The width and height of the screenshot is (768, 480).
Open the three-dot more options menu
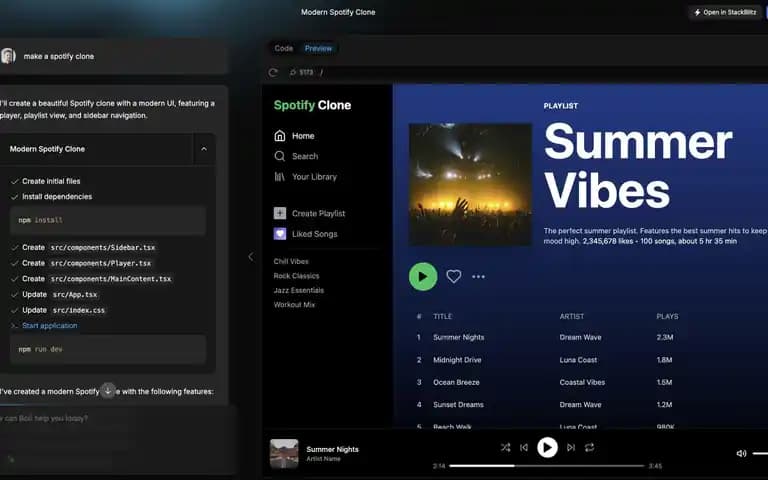[479, 277]
